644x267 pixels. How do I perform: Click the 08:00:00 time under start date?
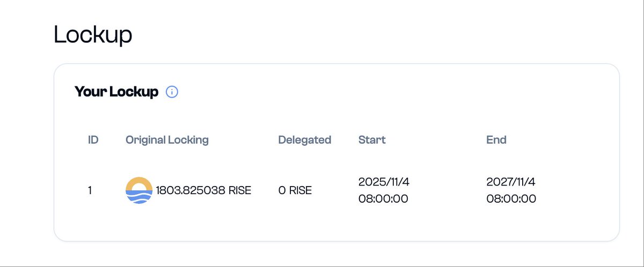(x=383, y=199)
